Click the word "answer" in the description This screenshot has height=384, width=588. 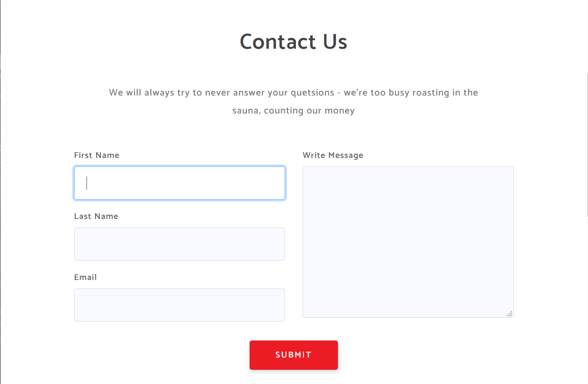[249, 93]
